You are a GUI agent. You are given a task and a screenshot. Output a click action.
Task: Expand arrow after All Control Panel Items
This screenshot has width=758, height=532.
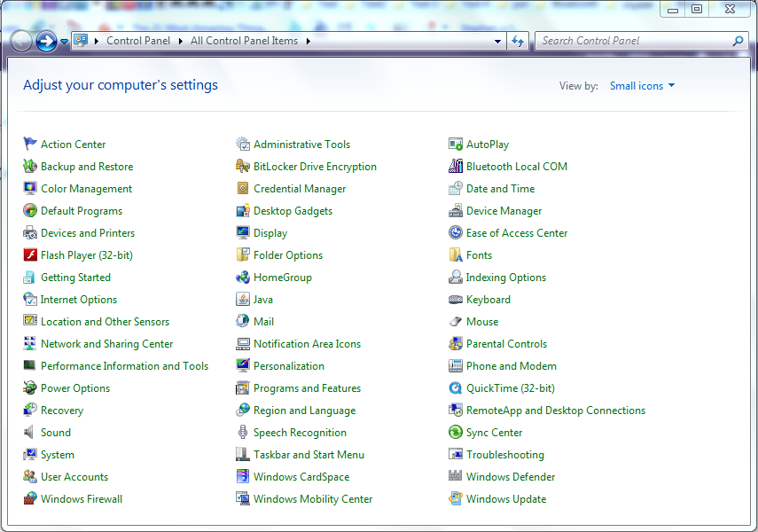(308, 41)
